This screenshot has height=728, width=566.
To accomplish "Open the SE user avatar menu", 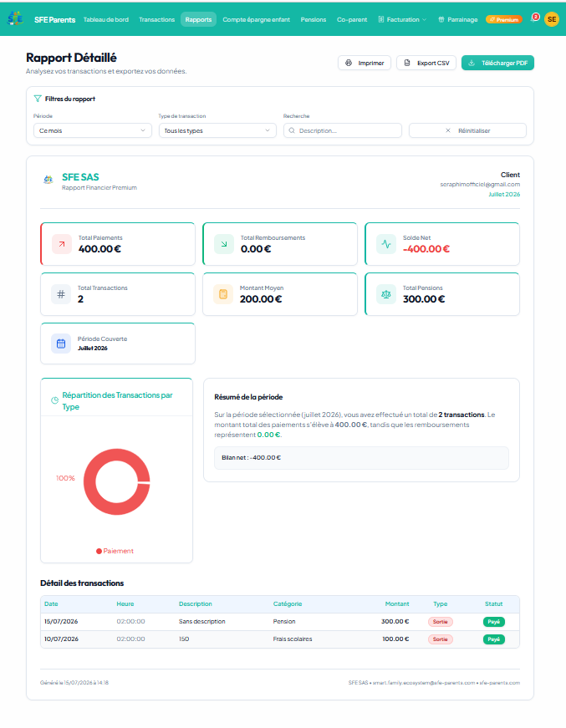I will click(552, 19).
